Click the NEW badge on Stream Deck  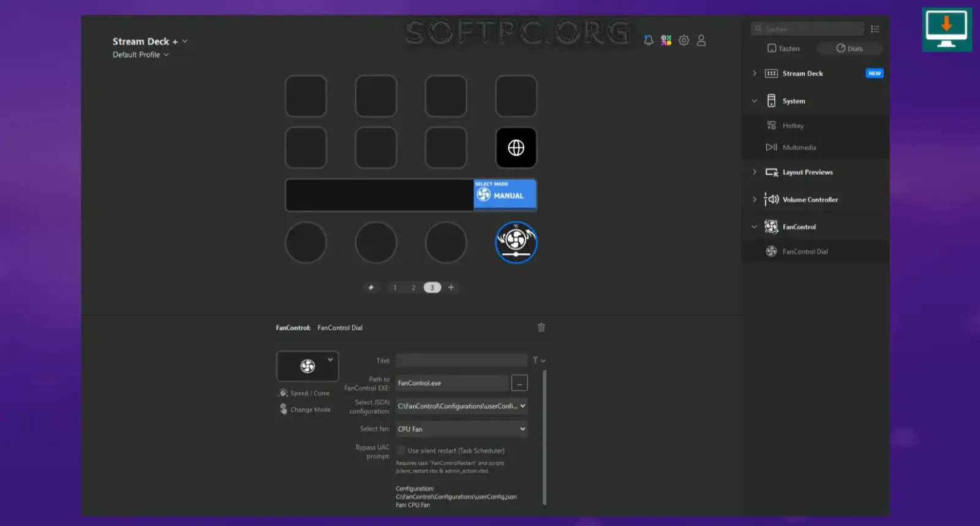point(874,73)
